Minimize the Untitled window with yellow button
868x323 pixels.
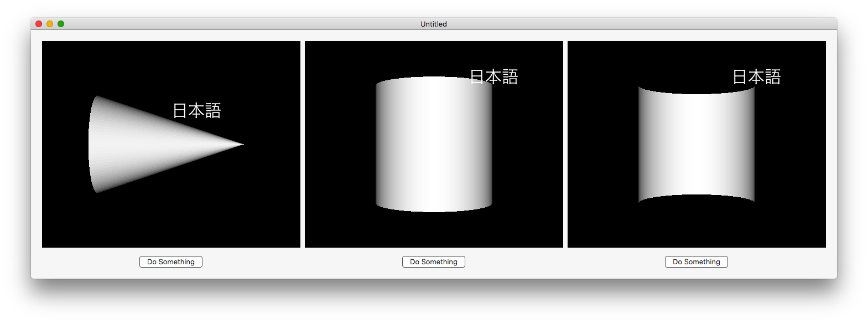click(50, 24)
